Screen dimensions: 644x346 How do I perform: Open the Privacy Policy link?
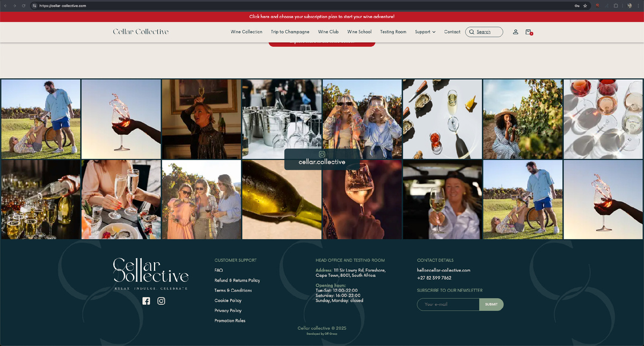coord(228,311)
